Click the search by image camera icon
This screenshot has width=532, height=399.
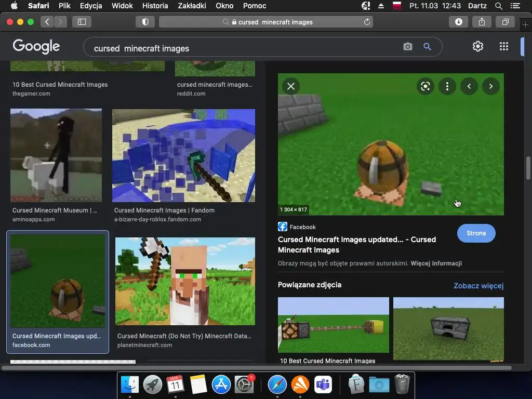point(408,46)
